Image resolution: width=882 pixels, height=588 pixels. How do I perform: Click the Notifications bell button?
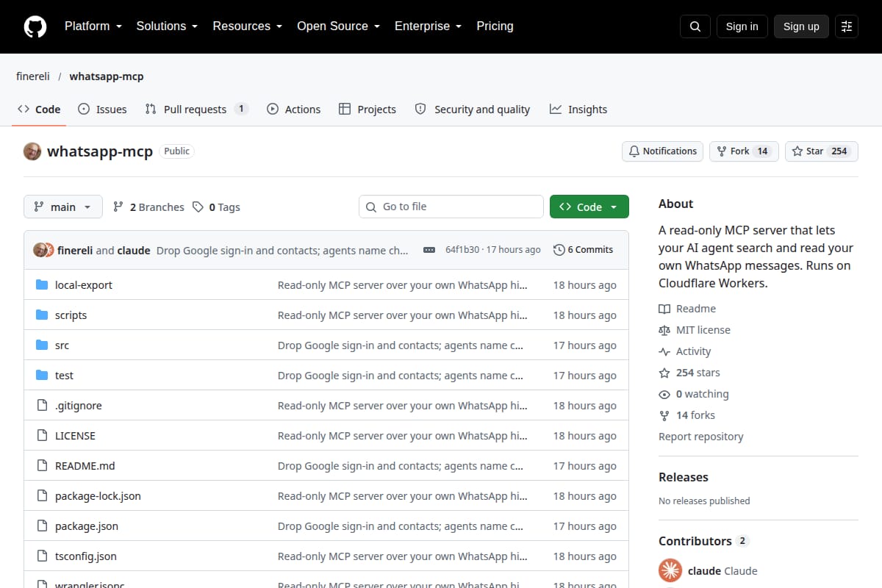pyautogui.click(x=662, y=151)
